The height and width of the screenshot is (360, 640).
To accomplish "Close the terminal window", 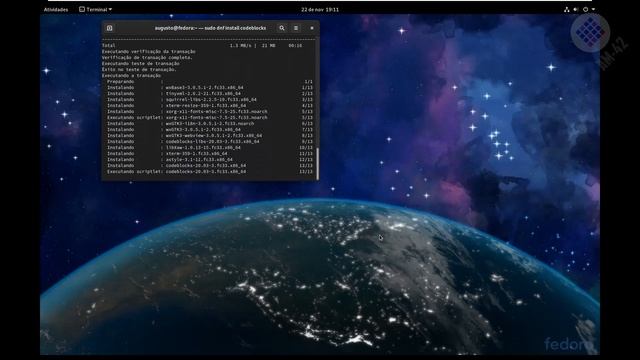I will pyautogui.click(x=312, y=28).
